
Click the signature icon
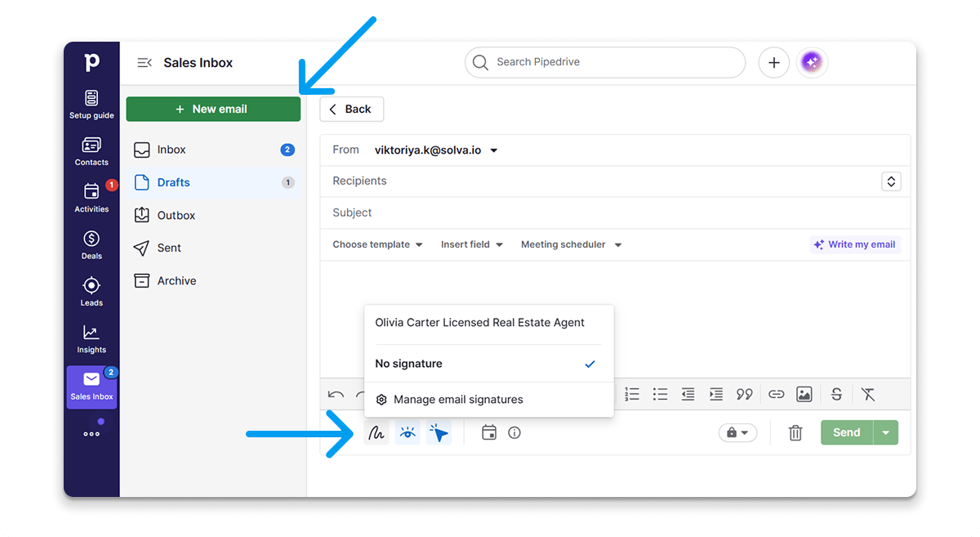click(376, 432)
